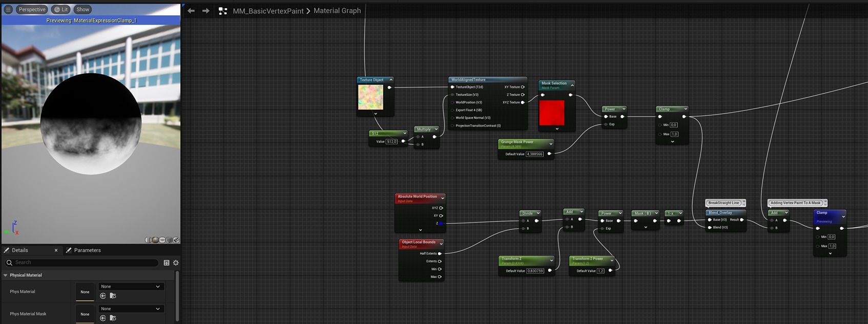
Task: Collapse the Physical Material section
Action: coord(6,275)
